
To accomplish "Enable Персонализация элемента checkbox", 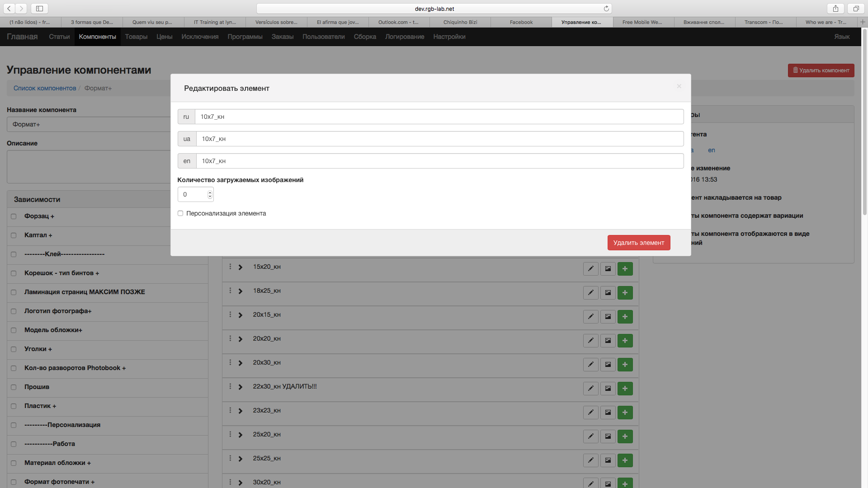I will click(x=180, y=213).
